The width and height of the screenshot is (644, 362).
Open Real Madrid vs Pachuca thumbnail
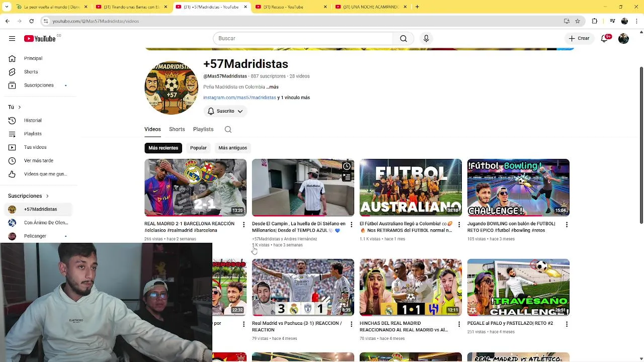(x=303, y=287)
